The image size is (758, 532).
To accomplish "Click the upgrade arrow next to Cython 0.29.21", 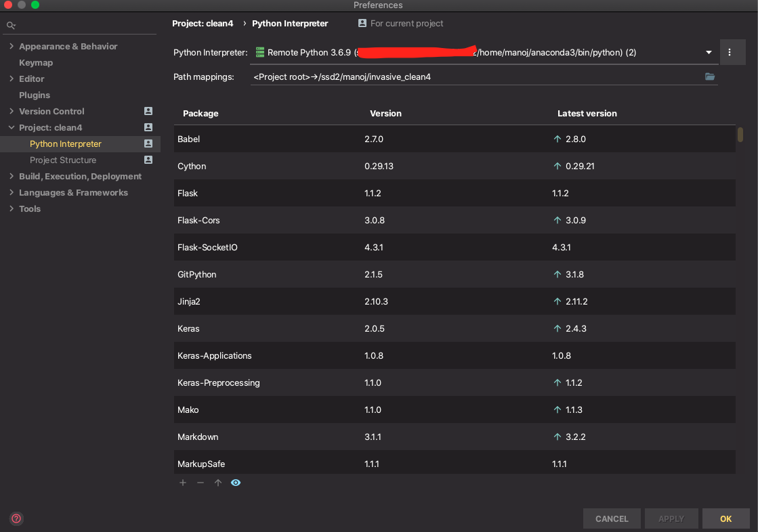I will [x=557, y=166].
